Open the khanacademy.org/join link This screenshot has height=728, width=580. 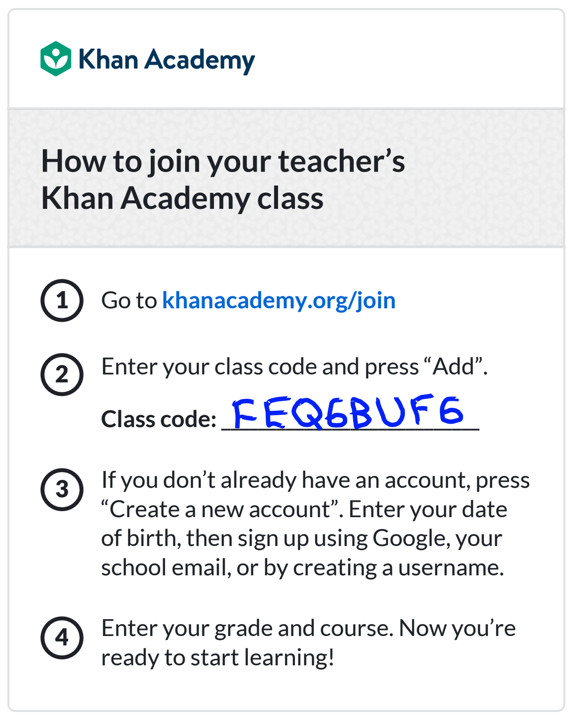pyautogui.click(x=279, y=301)
